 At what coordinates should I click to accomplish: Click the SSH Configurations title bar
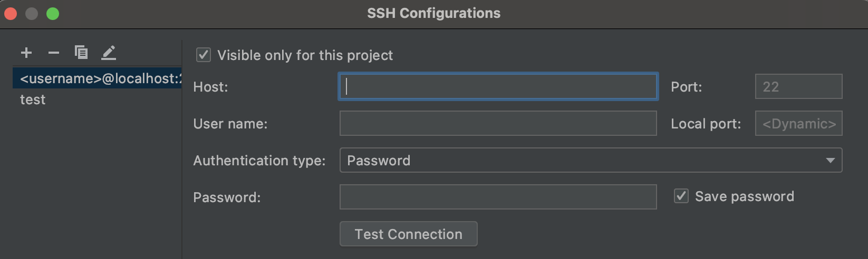[433, 14]
